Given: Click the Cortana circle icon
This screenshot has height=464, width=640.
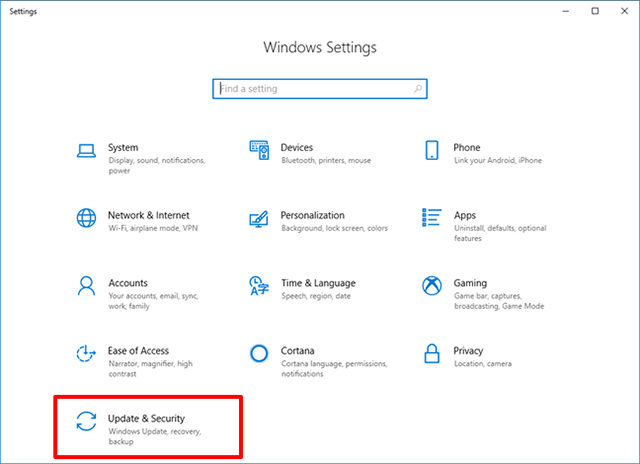Looking at the screenshot, I should coord(259,353).
